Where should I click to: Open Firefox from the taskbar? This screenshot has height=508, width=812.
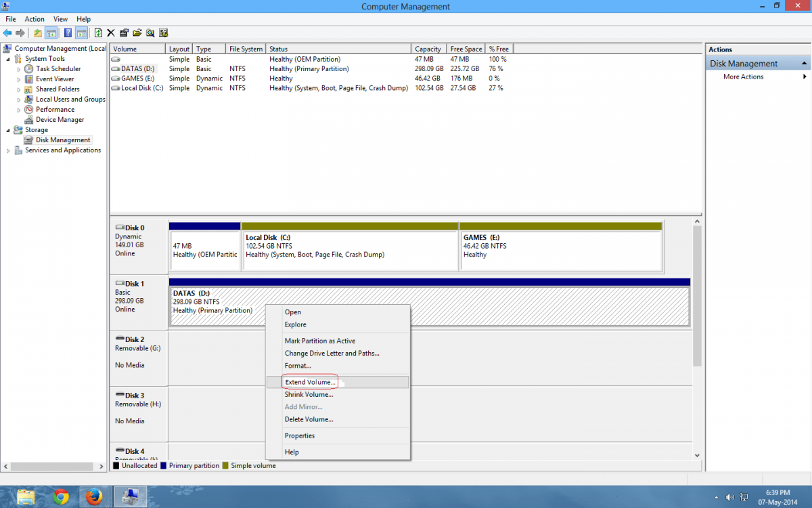95,496
